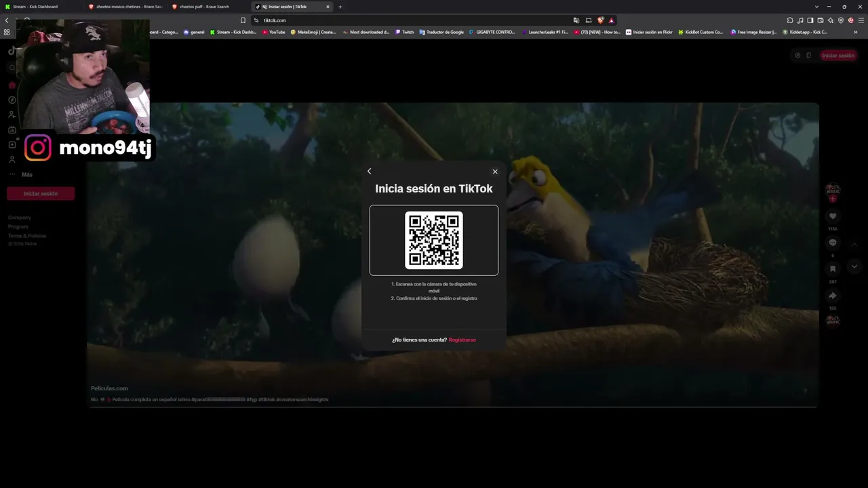Open the Company footer link
868x488 pixels.
20,218
